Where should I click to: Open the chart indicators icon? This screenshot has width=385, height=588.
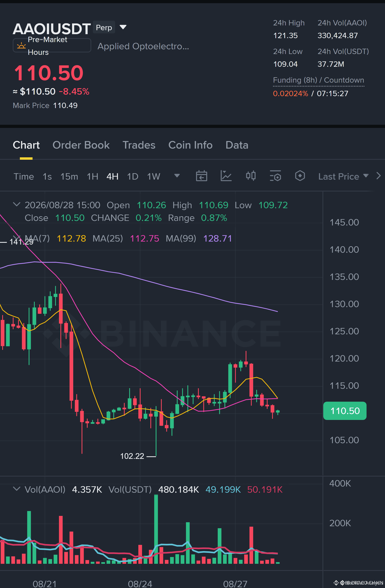pos(226,176)
